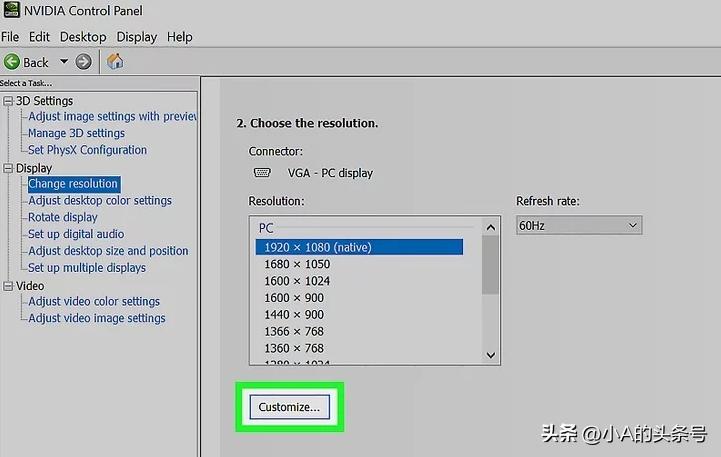Viewport: 721px width, 457px height.
Task: Open Adjust image settings with preview
Action: click(112, 116)
